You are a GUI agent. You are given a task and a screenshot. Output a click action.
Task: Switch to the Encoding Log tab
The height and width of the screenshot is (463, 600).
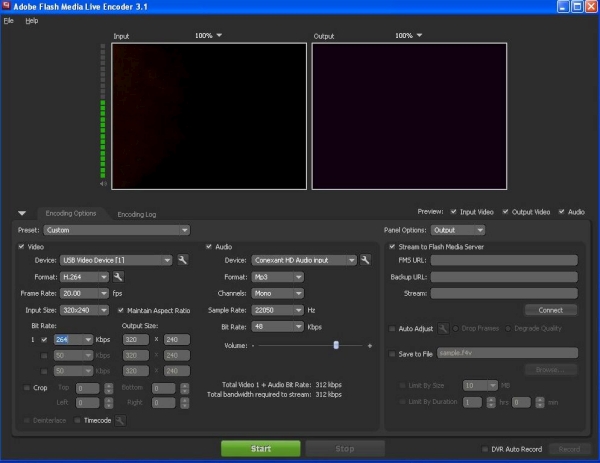point(136,214)
